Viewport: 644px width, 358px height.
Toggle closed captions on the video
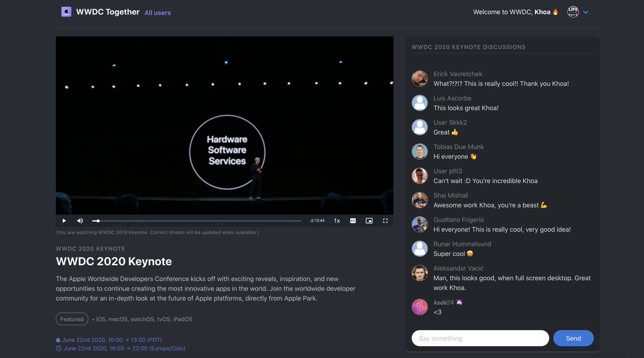[x=353, y=221]
